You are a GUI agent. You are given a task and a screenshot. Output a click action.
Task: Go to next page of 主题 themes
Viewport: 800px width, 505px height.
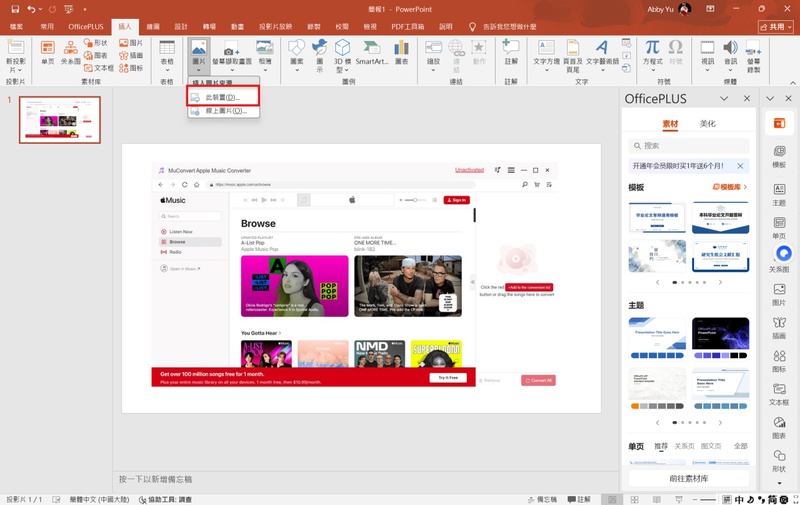tap(720, 422)
